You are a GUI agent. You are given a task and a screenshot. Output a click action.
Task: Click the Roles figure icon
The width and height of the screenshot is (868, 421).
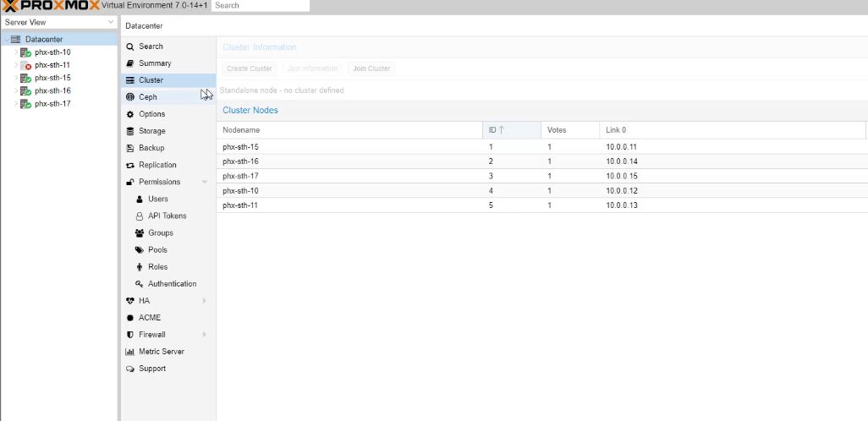[x=140, y=266]
